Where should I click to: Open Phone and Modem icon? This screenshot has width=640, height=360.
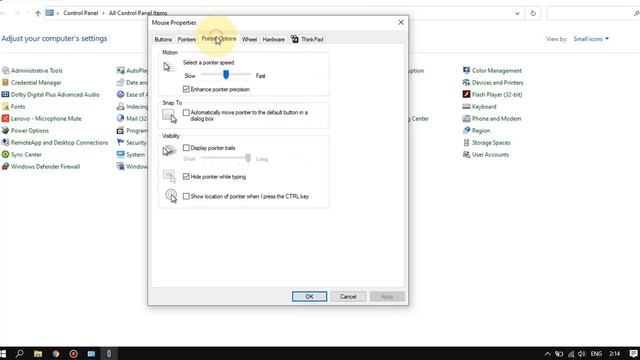pos(466,118)
